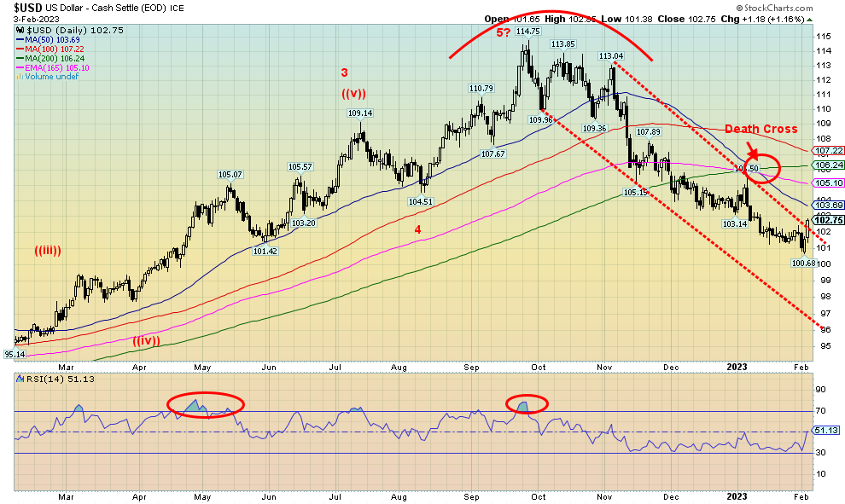The height and width of the screenshot is (504, 845).
Task: Click the blue MA(50) legend line marker
Action: pos(20,40)
